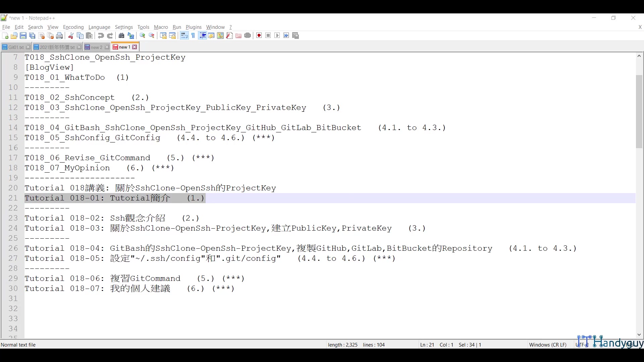Toggle the Show all characters pilcrow button

(x=193, y=36)
